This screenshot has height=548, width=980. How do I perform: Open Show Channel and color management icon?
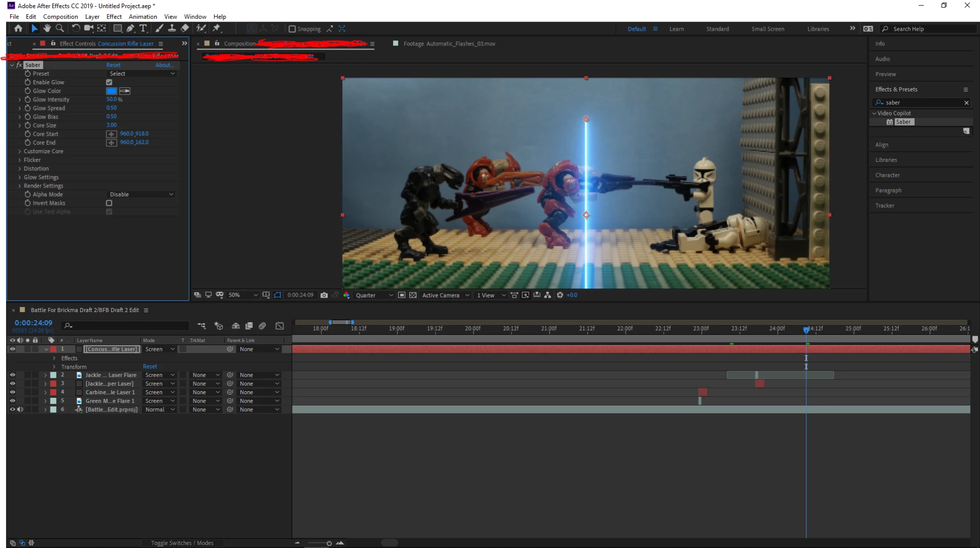347,295
